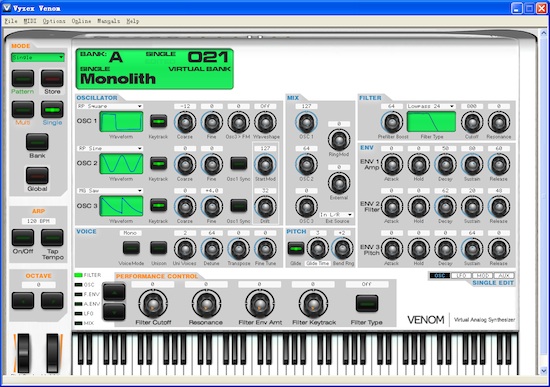Click the Pattern mode button
Screen dimensions: 550x387
point(23,78)
